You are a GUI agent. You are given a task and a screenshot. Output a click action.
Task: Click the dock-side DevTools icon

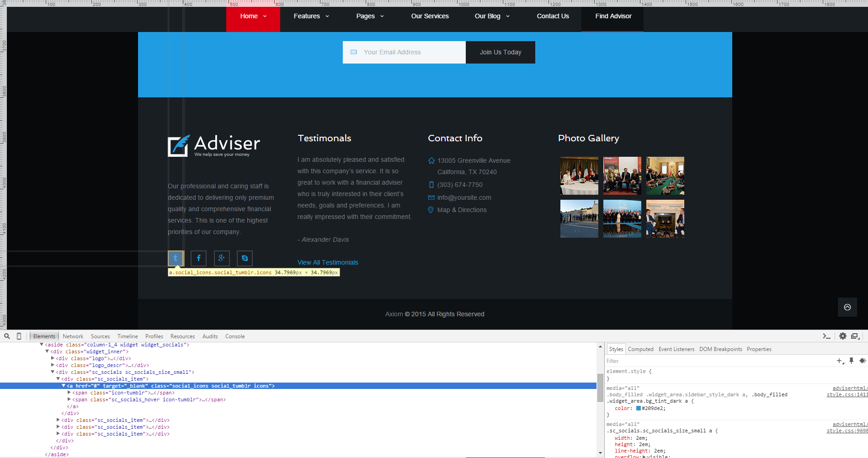pos(855,336)
